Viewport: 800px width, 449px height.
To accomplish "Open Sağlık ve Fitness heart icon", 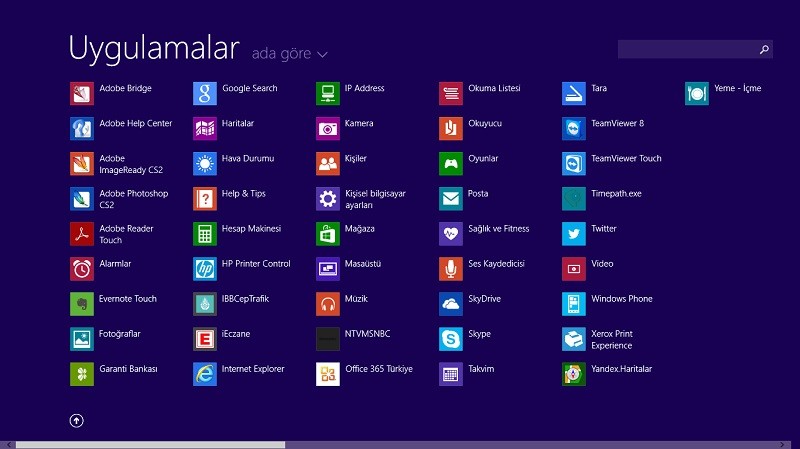I will pos(451,234).
